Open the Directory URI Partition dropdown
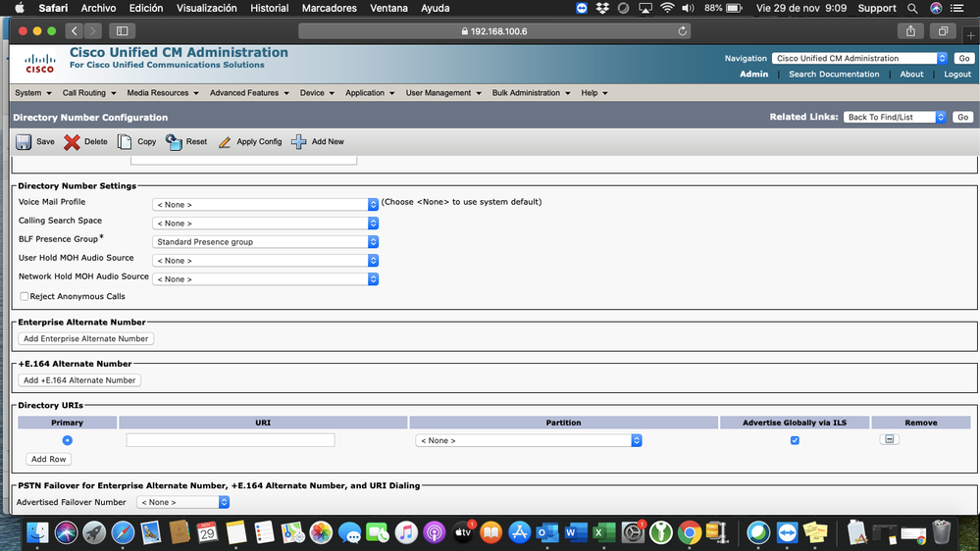 pos(528,440)
